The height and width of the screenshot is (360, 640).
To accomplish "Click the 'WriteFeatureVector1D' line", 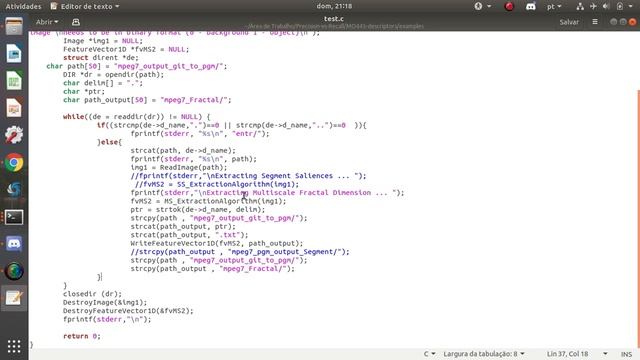I will point(217,243).
